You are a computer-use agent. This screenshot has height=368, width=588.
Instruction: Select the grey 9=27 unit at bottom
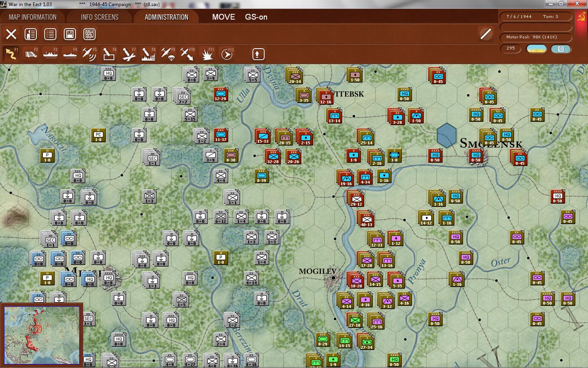(190, 360)
